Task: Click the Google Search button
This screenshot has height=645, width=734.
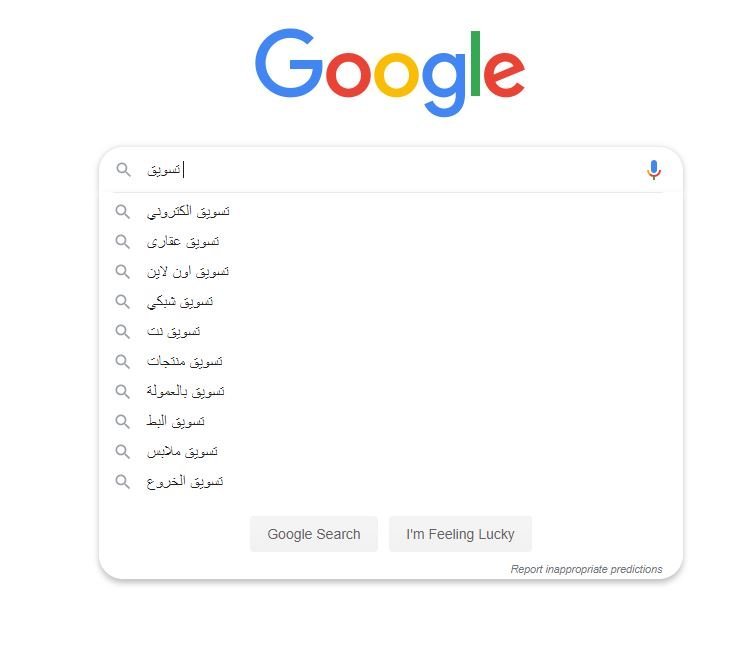Action: pyautogui.click(x=314, y=534)
